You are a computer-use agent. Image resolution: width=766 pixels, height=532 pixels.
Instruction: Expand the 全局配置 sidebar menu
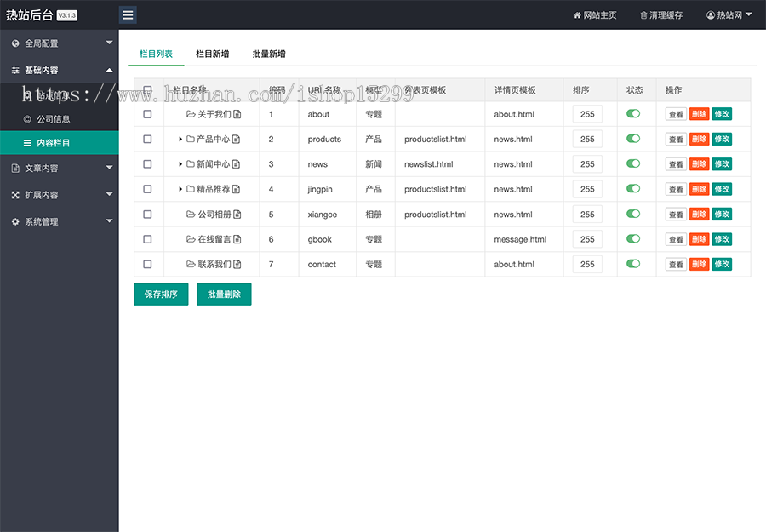coord(59,43)
